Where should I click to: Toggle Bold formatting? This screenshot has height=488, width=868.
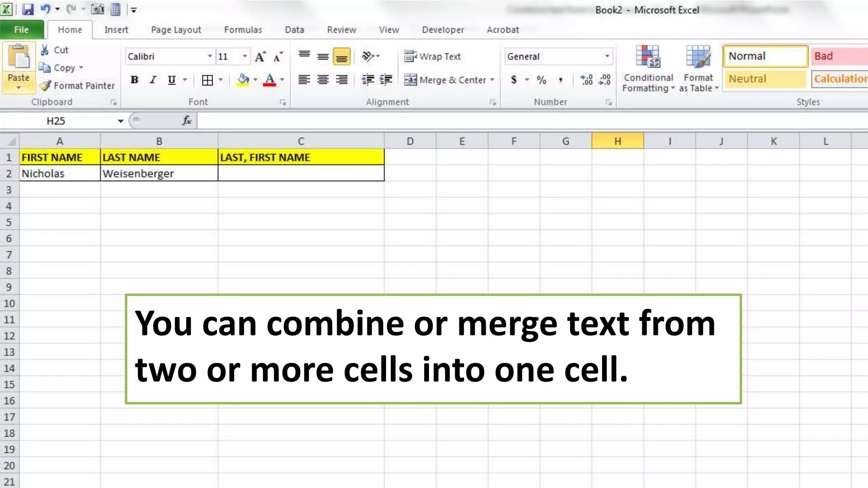[x=134, y=80]
